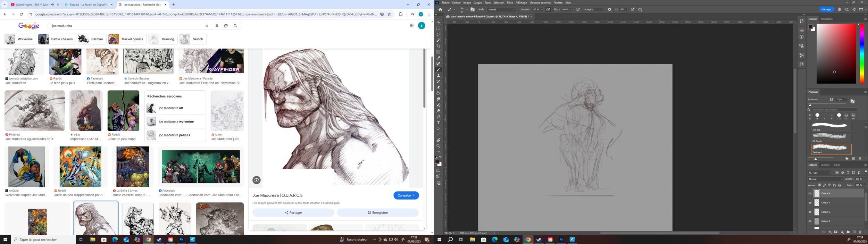Click the Consulter button
Viewport: 868px width, 244px height.
(x=406, y=195)
